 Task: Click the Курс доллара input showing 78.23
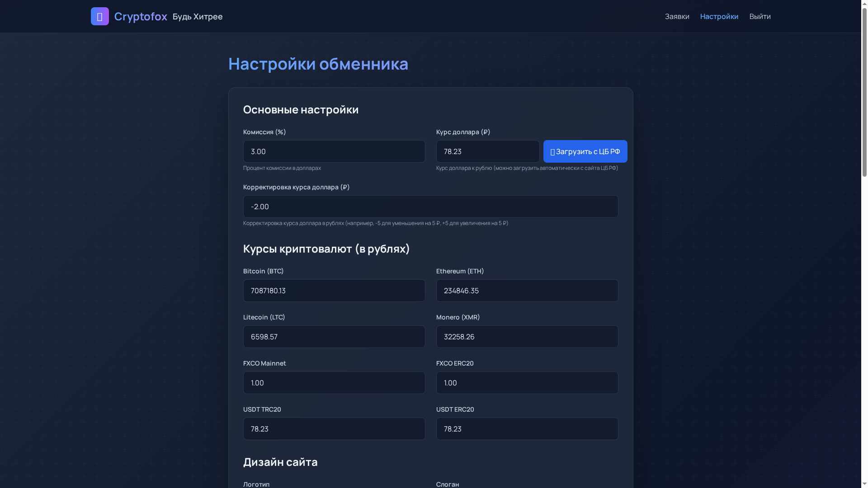coord(488,151)
